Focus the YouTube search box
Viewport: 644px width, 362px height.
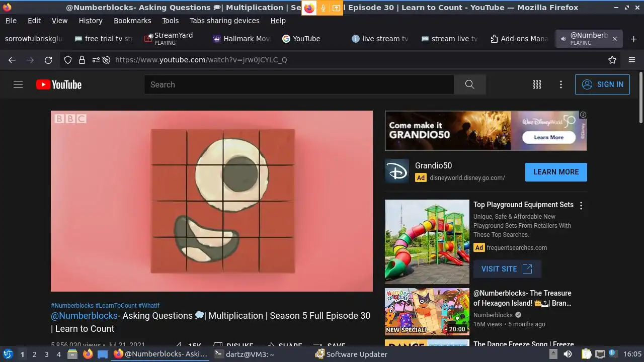pyautogui.click(x=299, y=84)
